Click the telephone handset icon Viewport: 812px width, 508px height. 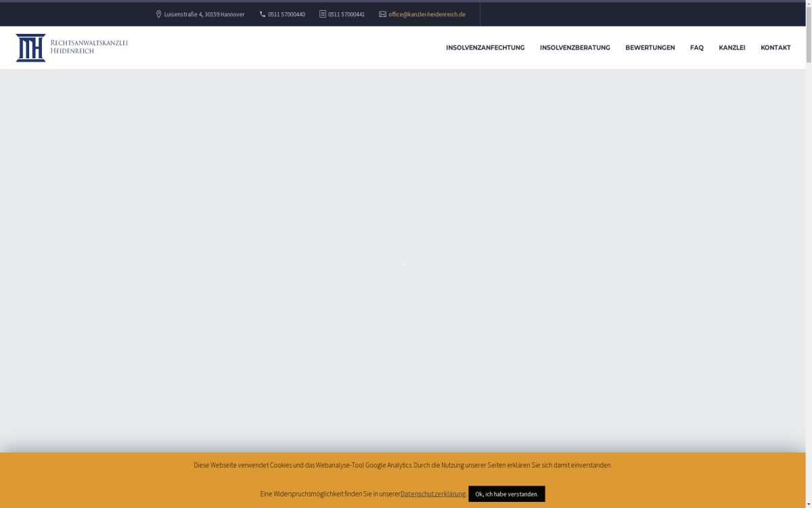pyautogui.click(x=263, y=14)
